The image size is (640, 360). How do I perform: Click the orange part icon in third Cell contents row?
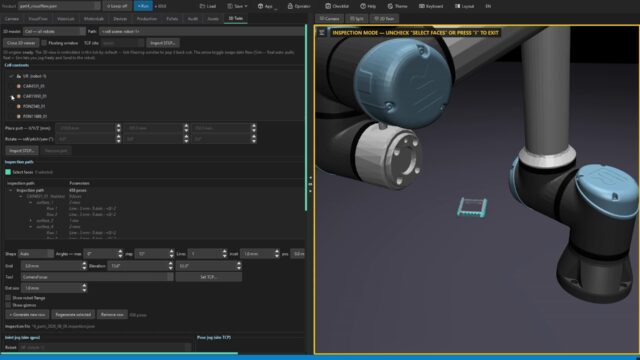[18, 96]
